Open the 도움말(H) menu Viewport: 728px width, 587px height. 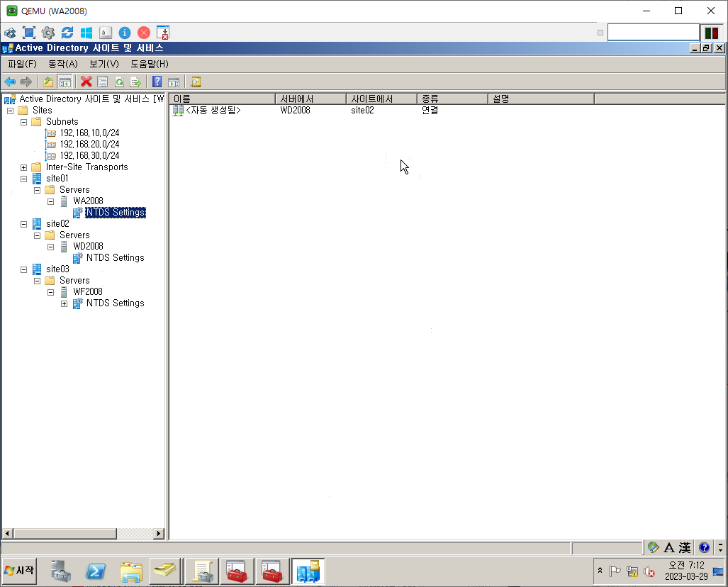pos(149,64)
